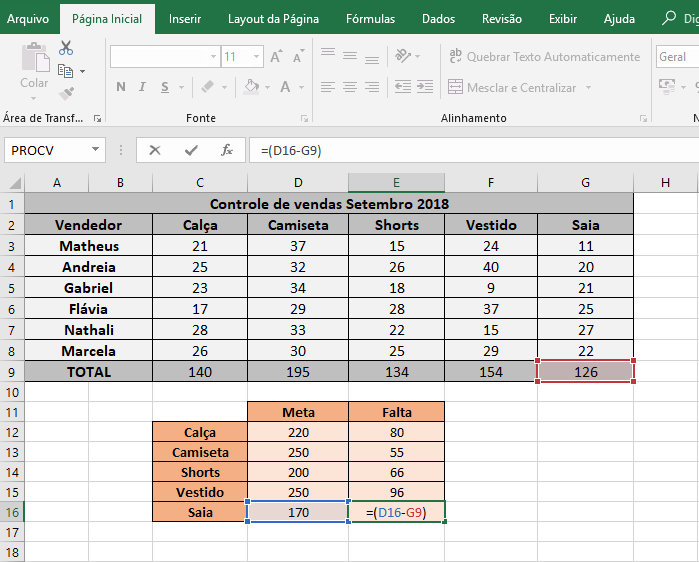699x562 pixels.
Task: Click Quebrar Texto Automaticamente button
Action: (543, 57)
